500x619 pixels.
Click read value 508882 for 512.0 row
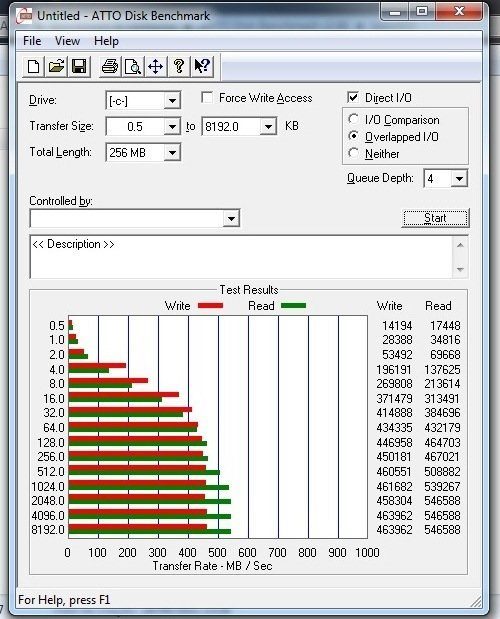[x=442, y=471]
